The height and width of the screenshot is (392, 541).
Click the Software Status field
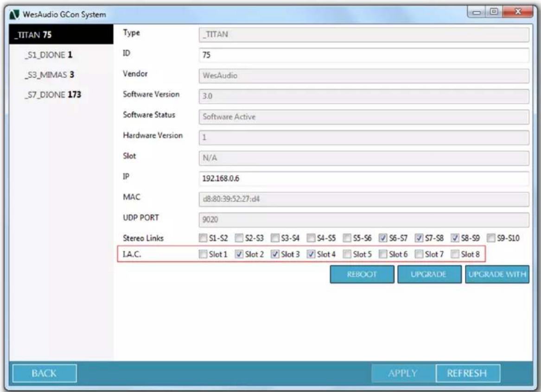tap(363, 117)
